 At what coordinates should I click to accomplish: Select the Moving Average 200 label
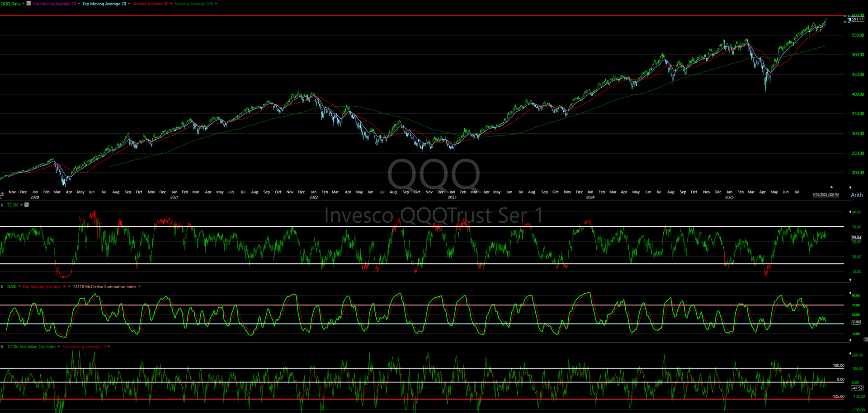coord(194,4)
